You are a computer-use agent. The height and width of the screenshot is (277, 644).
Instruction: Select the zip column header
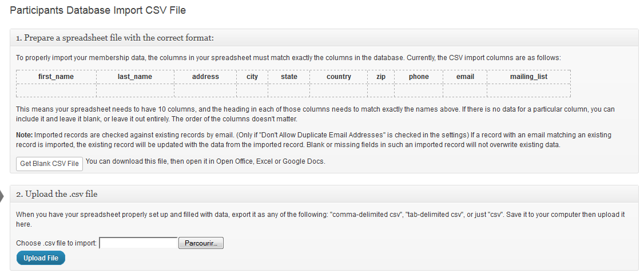[381, 77]
